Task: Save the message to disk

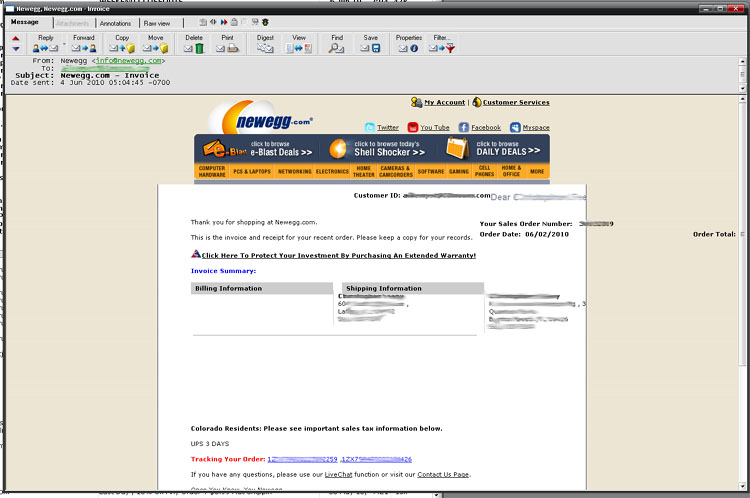Action: click(x=370, y=43)
